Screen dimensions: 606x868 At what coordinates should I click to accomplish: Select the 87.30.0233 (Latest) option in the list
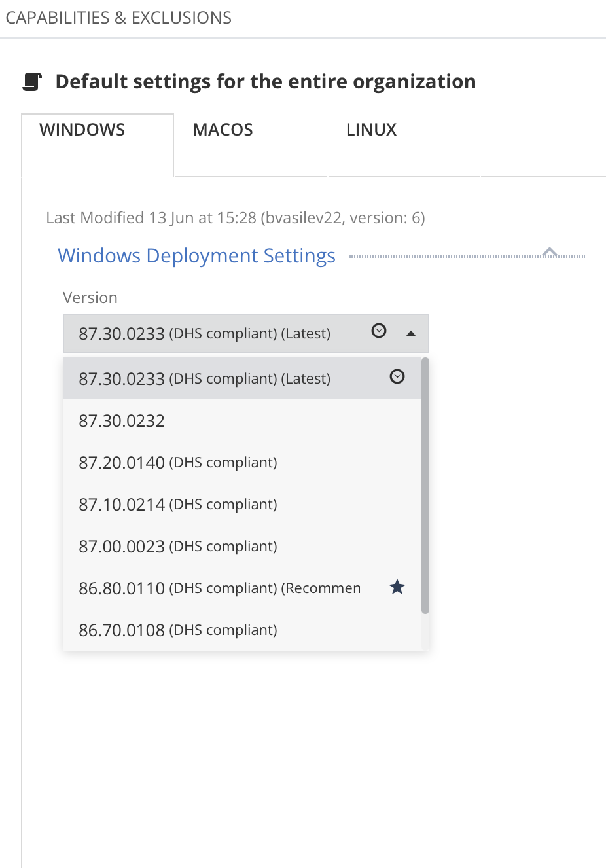(x=204, y=379)
